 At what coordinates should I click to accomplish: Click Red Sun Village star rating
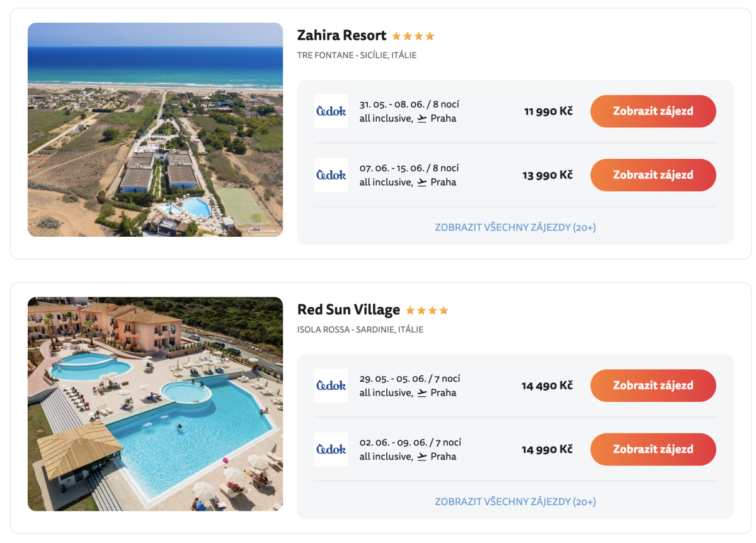[427, 311]
